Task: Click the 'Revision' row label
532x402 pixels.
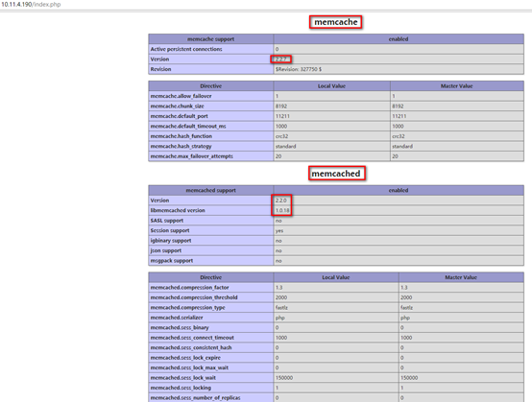Action: coord(160,69)
